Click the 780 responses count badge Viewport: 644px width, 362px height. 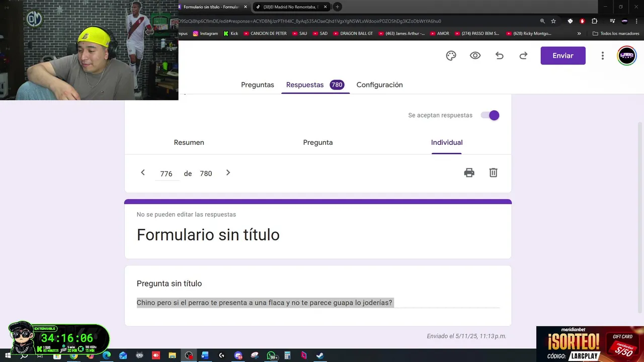click(x=337, y=85)
